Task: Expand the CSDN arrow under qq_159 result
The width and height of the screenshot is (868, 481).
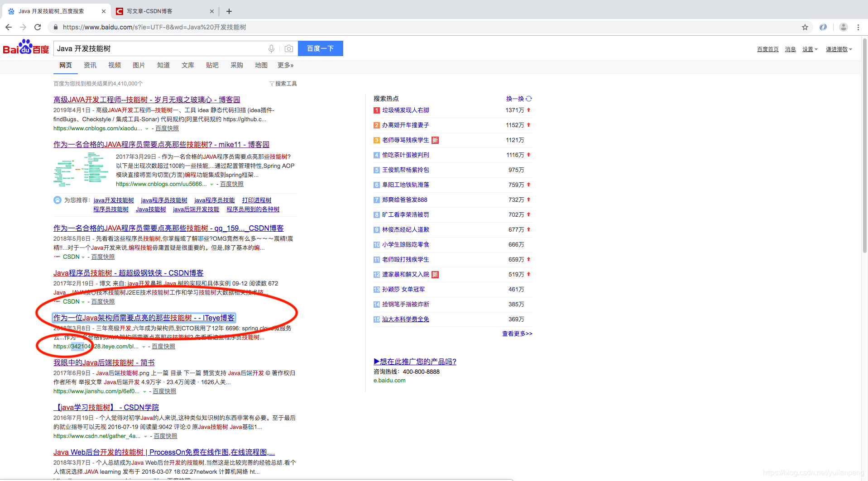Action: [83, 257]
